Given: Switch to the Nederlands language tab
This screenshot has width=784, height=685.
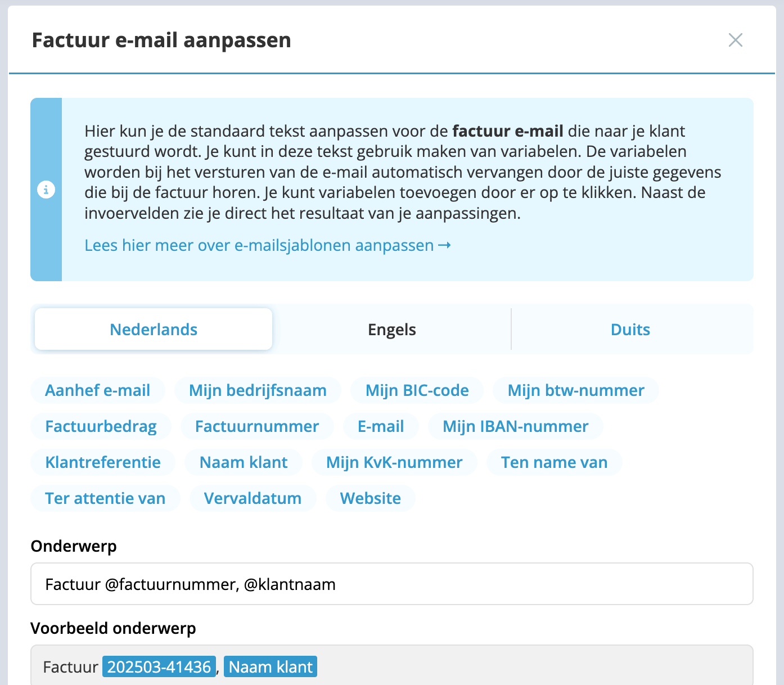Looking at the screenshot, I should [x=154, y=329].
